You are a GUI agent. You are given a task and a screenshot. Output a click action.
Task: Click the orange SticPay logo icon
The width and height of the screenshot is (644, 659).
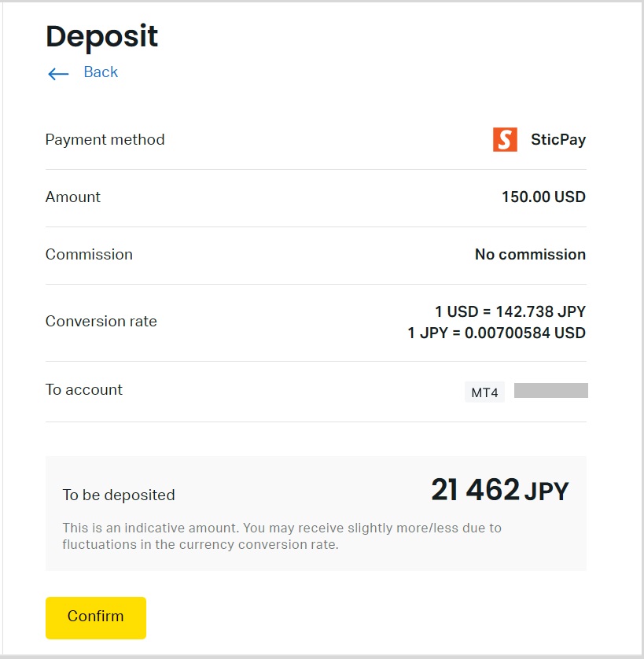click(x=505, y=140)
